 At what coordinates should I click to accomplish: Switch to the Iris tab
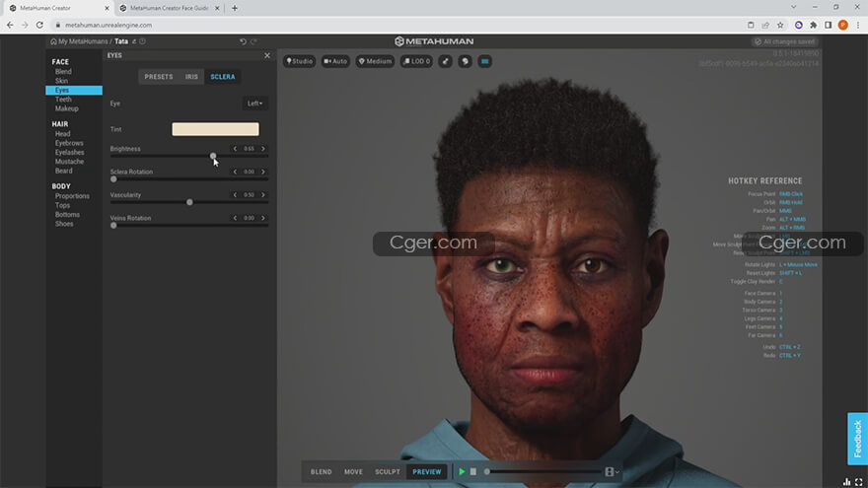pyautogui.click(x=191, y=77)
